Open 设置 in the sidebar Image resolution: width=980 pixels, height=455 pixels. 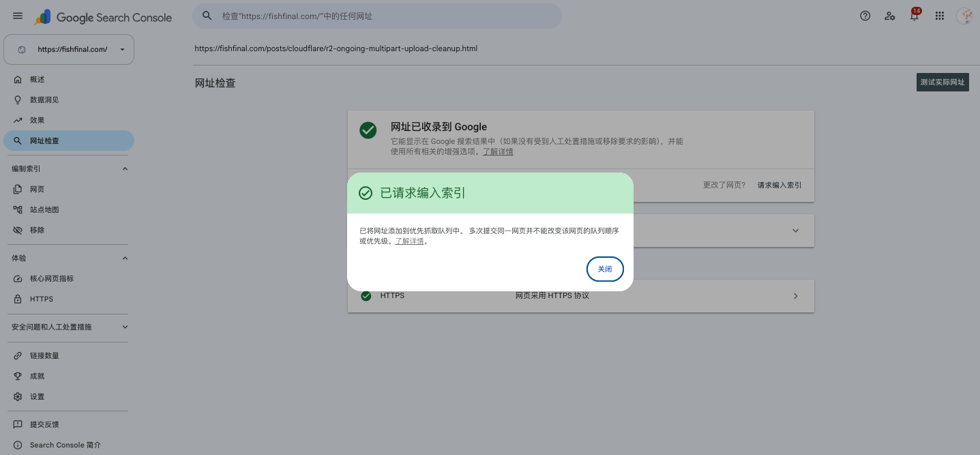[x=69, y=396]
